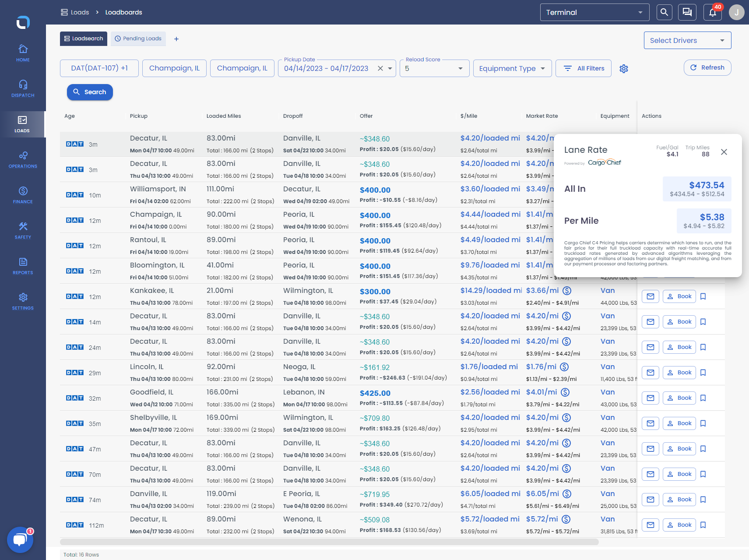Click the $425.00 offer for Goodfield load
Image resolution: width=749 pixels, height=560 pixels.
click(375, 393)
